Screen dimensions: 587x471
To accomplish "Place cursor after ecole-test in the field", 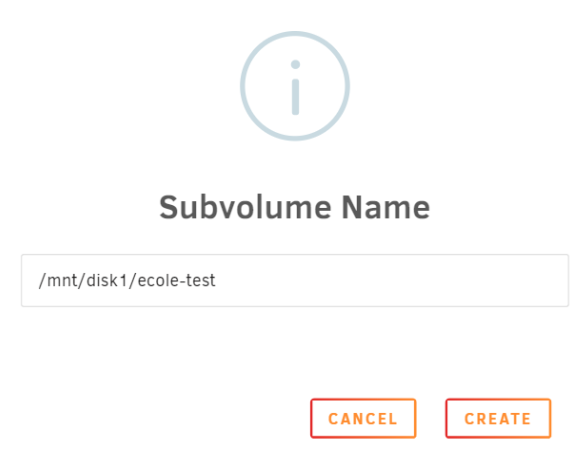I will coord(217,280).
